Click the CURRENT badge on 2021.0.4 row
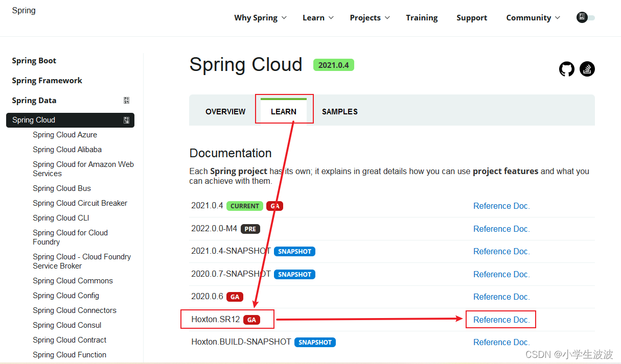 coord(245,206)
